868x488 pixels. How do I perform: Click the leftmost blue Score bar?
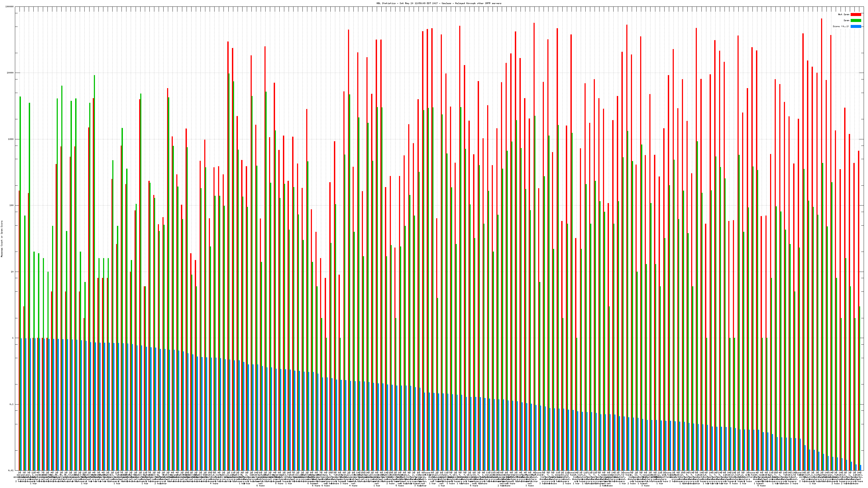click(x=21, y=404)
